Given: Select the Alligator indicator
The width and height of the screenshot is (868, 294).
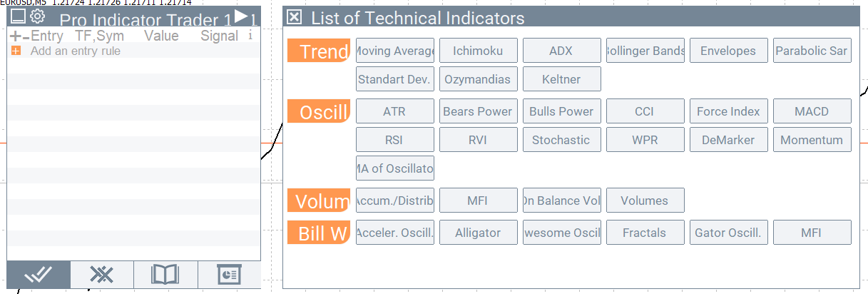Looking at the screenshot, I should (478, 233).
